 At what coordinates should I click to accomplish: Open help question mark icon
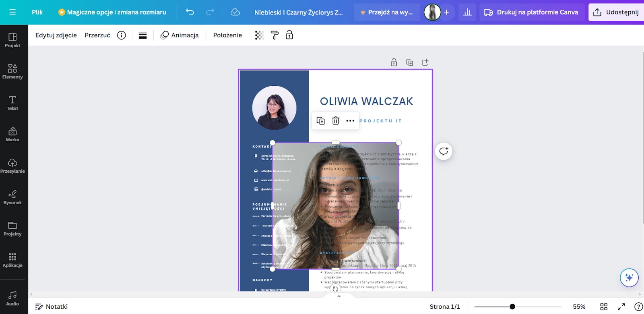coord(639,307)
